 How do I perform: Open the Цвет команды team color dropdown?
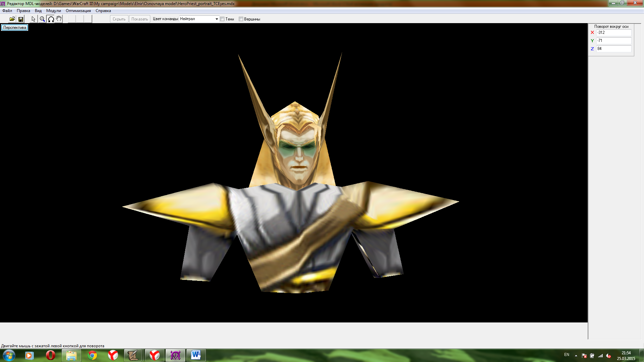217,19
